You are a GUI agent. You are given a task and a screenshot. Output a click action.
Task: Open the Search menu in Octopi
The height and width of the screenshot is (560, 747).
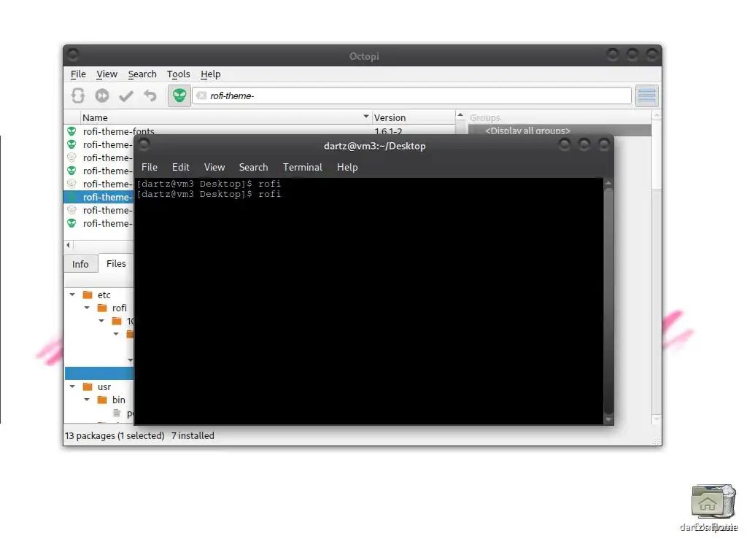[x=142, y=74]
